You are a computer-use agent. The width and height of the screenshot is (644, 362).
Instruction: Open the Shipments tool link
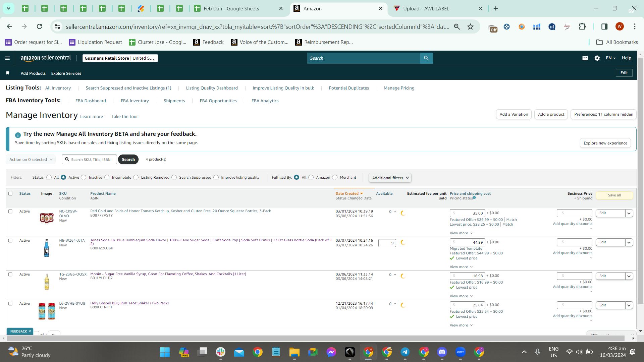pos(174,101)
